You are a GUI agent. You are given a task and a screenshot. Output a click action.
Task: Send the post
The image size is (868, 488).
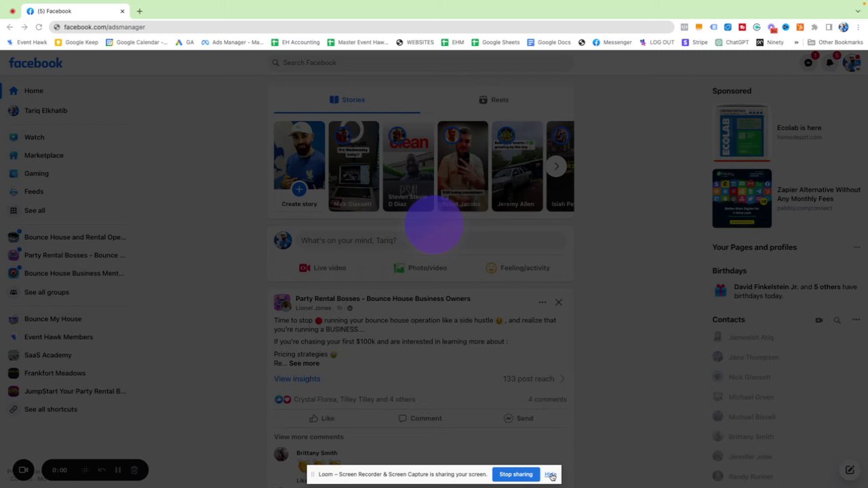click(518, 418)
